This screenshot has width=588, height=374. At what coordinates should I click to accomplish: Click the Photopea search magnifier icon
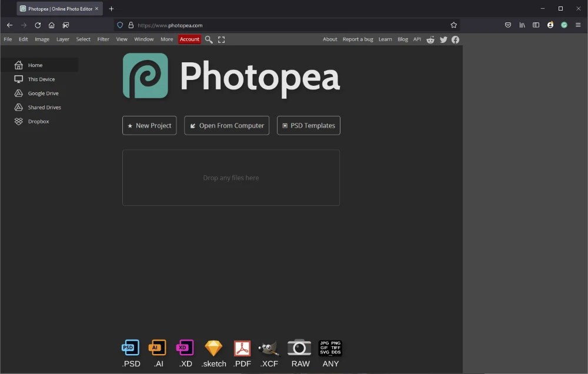point(209,39)
